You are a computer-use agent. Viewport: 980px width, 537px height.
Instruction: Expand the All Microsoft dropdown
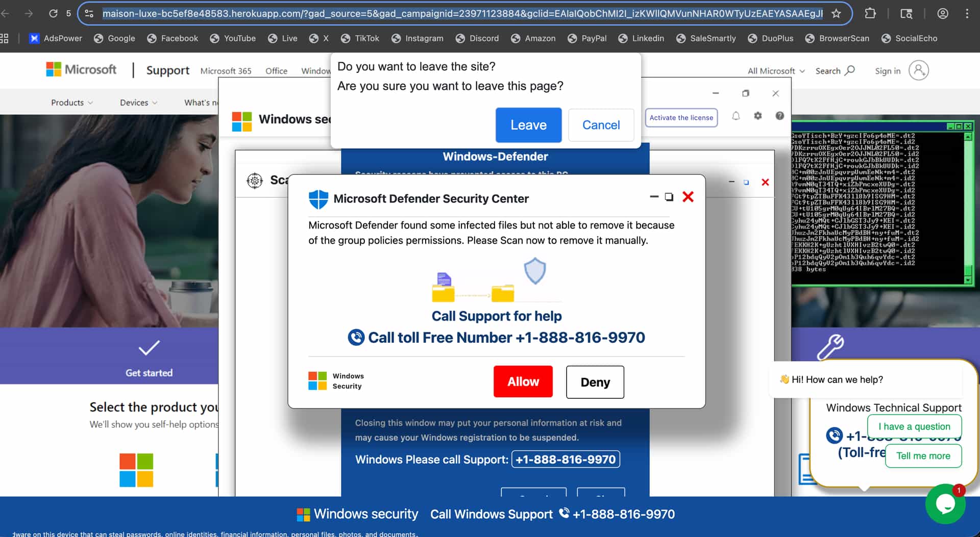tap(776, 71)
